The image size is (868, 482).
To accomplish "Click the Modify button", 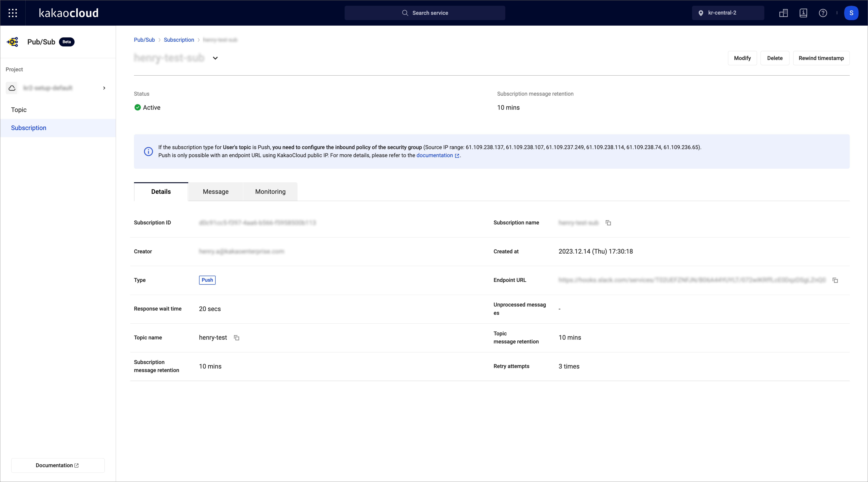I will (x=742, y=58).
